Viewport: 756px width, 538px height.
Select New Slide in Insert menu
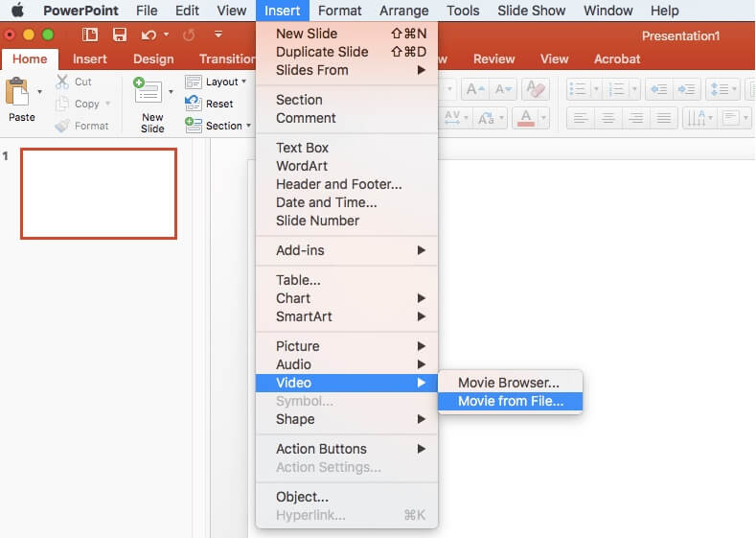tap(347, 34)
